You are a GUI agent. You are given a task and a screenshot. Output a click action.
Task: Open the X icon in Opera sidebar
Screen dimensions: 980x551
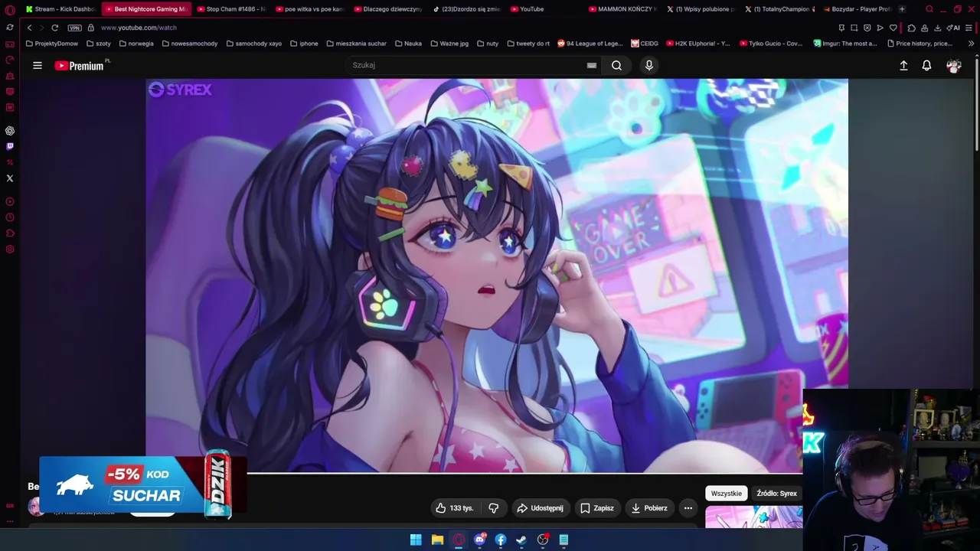(10, 178)
